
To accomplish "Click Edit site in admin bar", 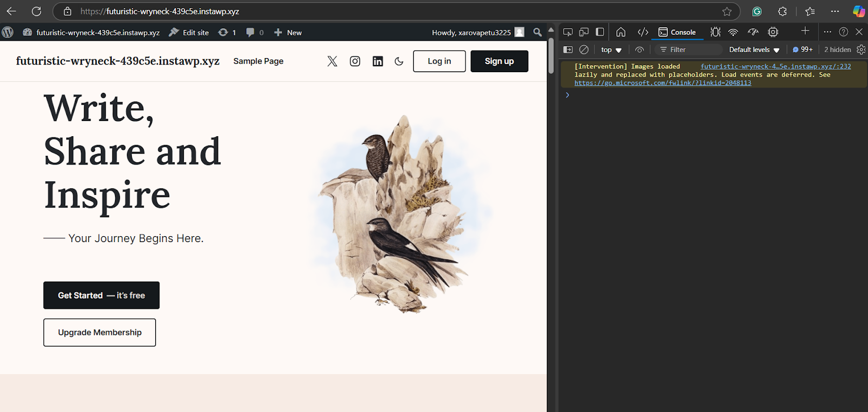I will click(x=189, y=33).
